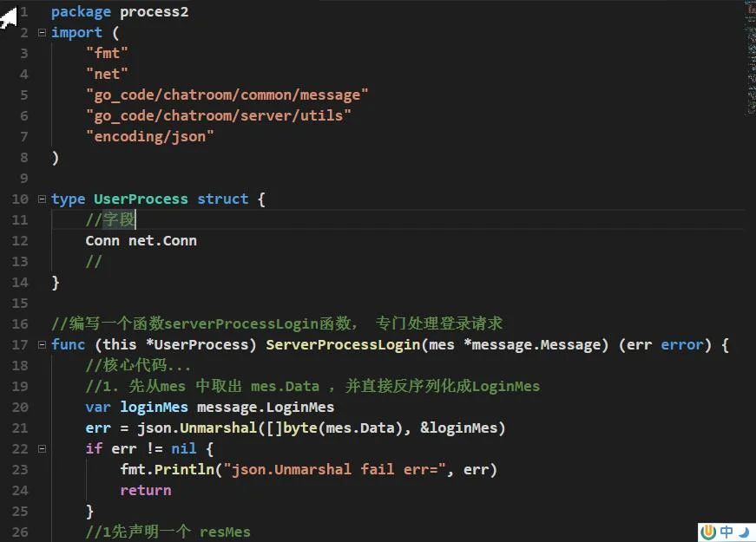The height and width of the screenshot is (542, 756).
Task: Click the "encoding/json" import string
Action: [149, 136]
